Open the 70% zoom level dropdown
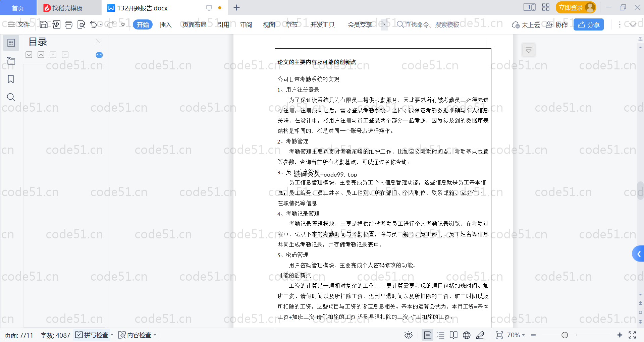 (x=516, y=335)
